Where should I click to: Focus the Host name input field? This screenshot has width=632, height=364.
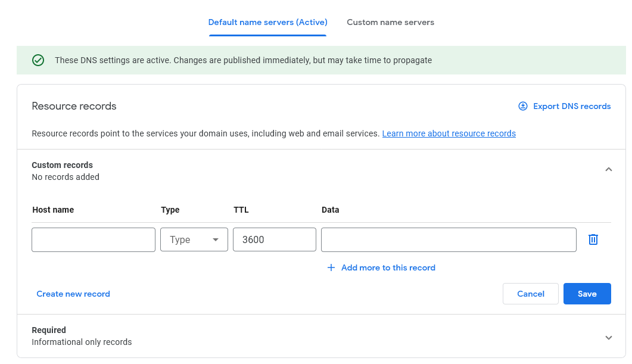click(94, 239)
